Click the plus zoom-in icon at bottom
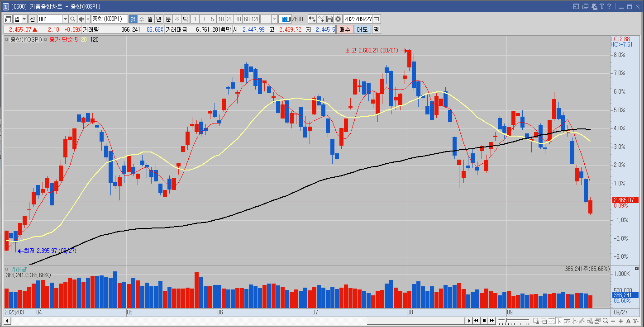 (621, 321)
